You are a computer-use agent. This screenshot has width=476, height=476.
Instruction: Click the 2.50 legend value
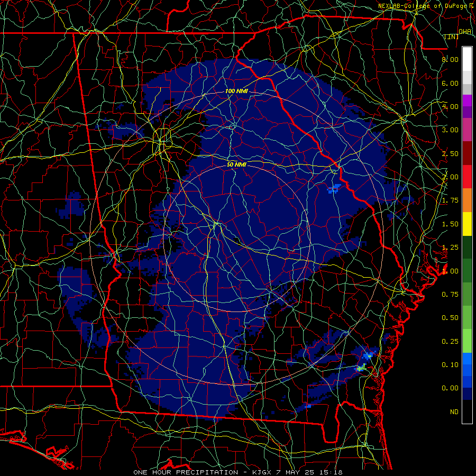(x=450, y=153)
